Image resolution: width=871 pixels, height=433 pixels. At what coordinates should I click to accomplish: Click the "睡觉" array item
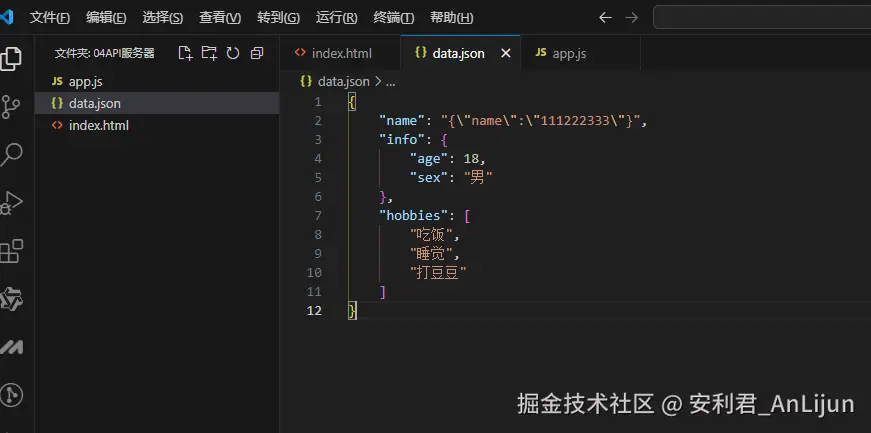pyautogui.click(x=432, y=253)
